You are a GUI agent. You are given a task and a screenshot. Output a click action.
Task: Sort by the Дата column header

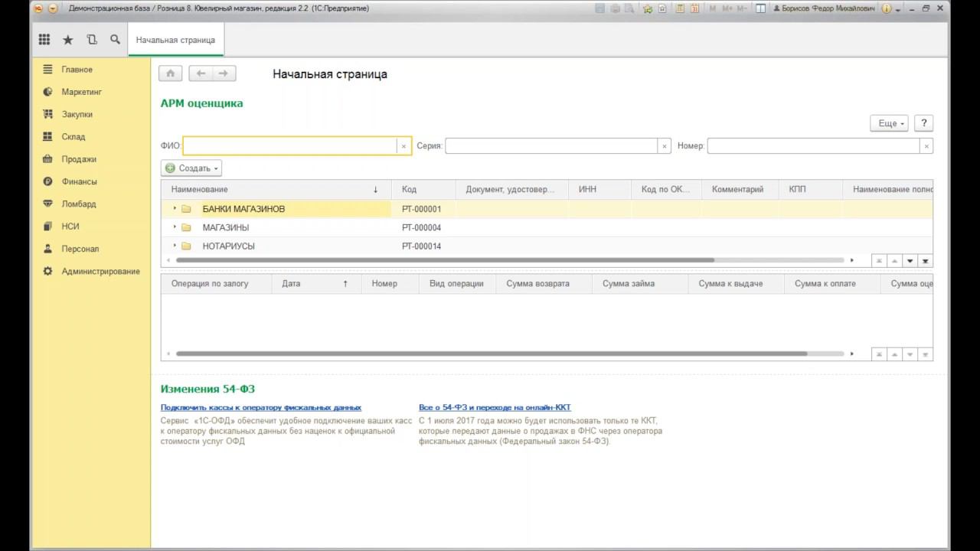(316, 283)
